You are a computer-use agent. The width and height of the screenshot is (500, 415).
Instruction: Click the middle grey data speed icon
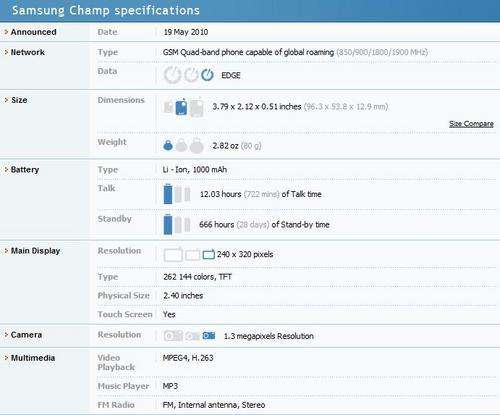click(x=191, y=75)
